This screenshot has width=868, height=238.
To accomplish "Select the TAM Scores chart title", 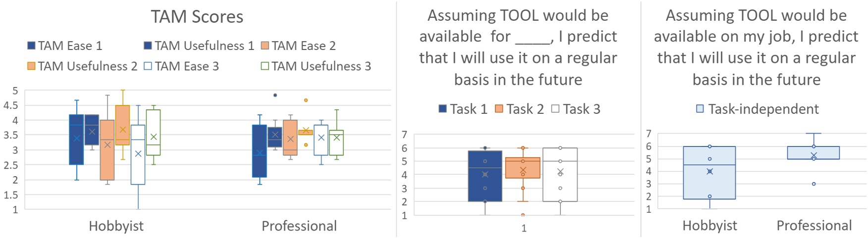I will [197, 17].
